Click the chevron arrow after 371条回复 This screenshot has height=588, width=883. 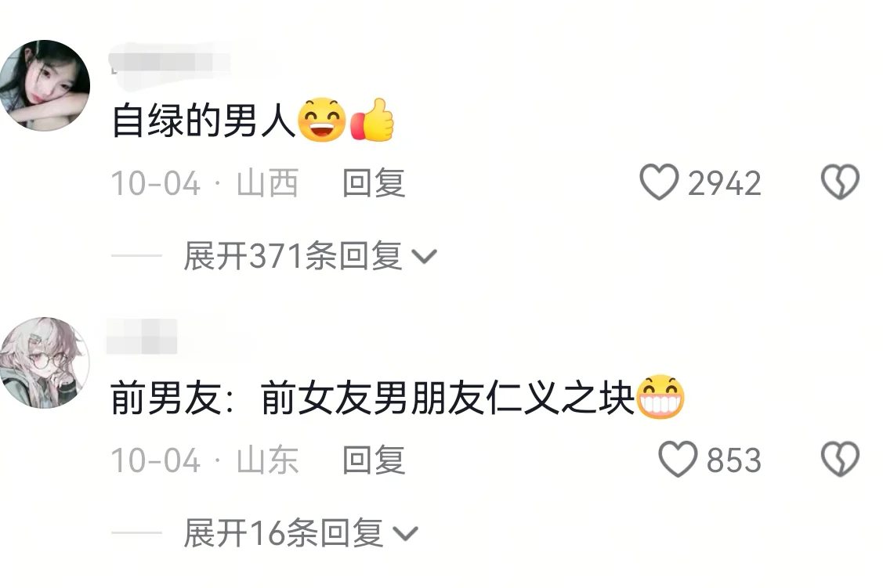(x=424, y=257)
